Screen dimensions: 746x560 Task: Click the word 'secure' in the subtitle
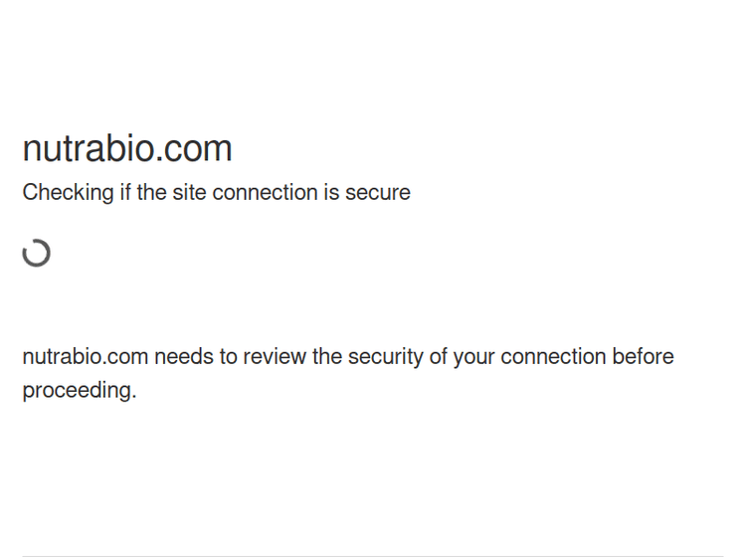point(378,193)
